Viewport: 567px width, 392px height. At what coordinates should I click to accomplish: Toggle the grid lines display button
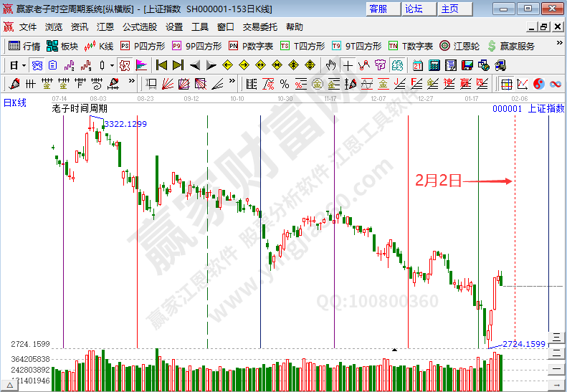[x=506, y=84]
